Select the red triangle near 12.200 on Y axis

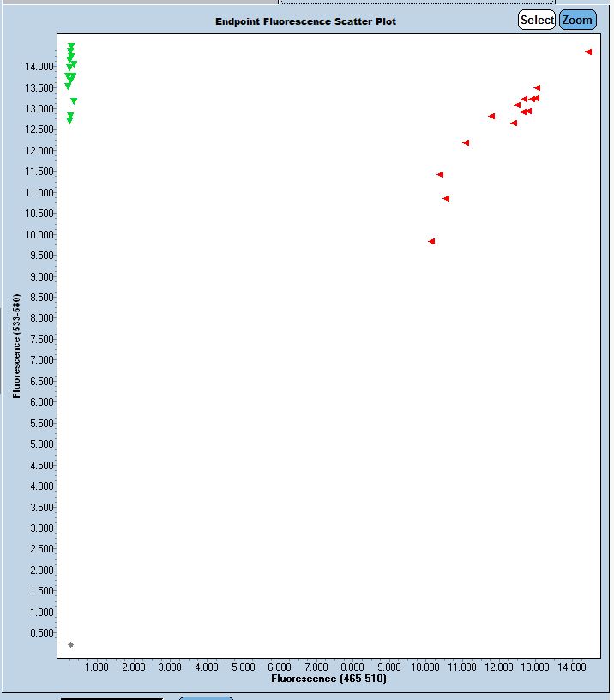[x=466, y=143]
